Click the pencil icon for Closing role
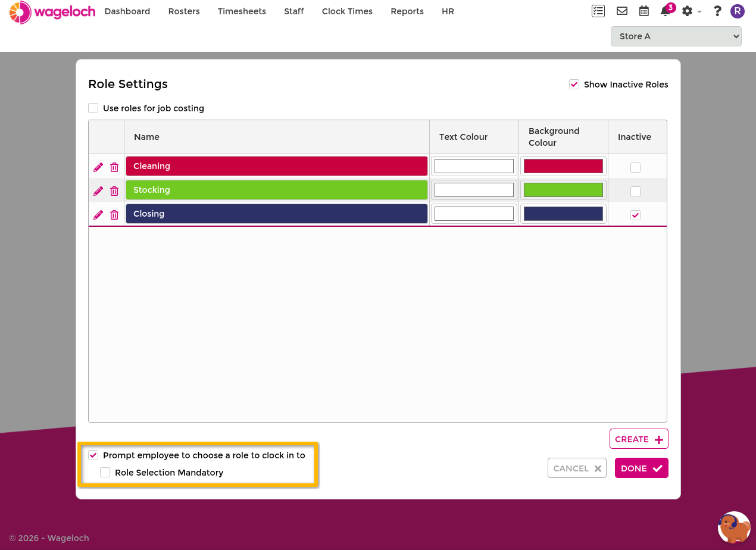This screenshot has height=550, width=756. 98,215
